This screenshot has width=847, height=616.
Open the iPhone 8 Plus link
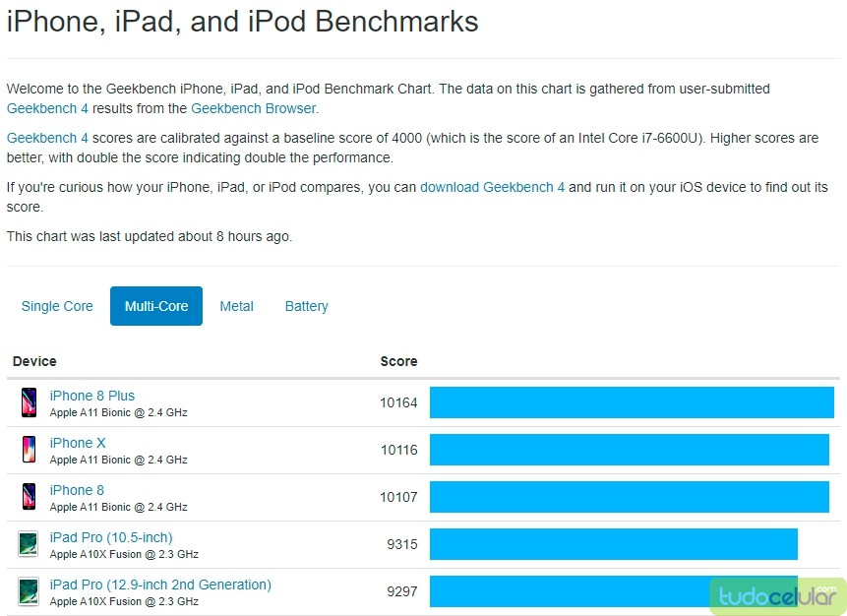pos(92,396)
